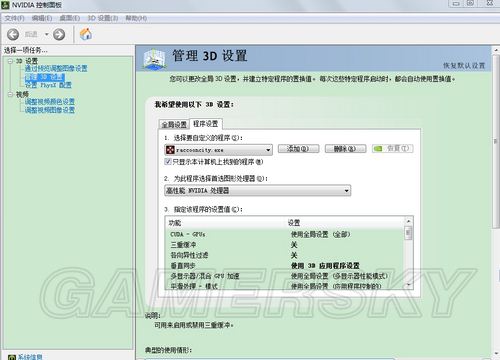Open the Home icon in the toolbar
The image size is (500, 360).
[86, 34]
